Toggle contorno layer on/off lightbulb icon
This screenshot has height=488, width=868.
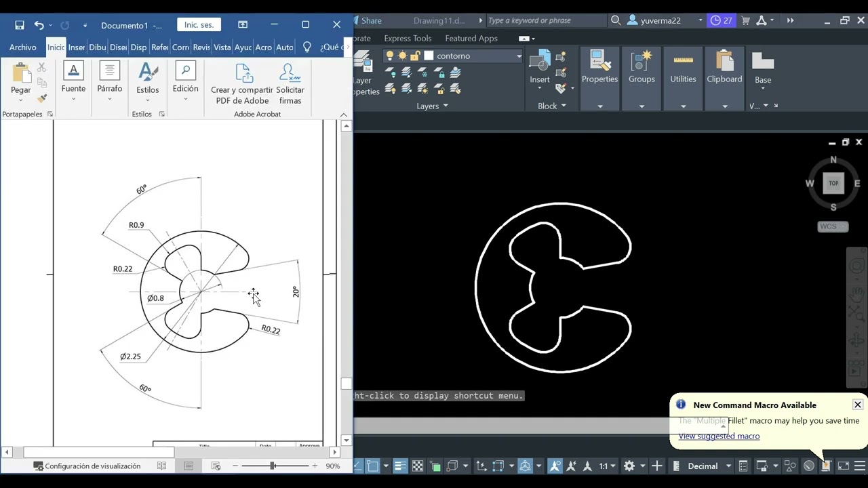click(390, 56)
